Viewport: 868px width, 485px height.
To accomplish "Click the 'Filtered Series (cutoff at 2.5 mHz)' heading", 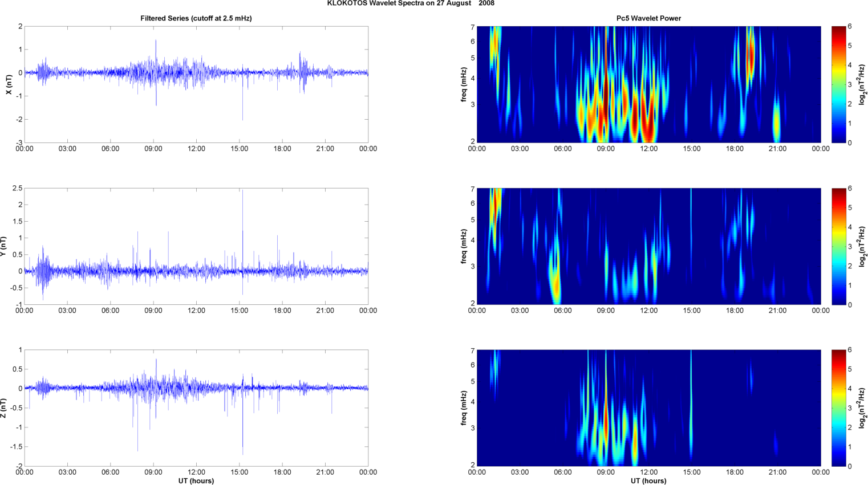I will click(x=196, y=18).
